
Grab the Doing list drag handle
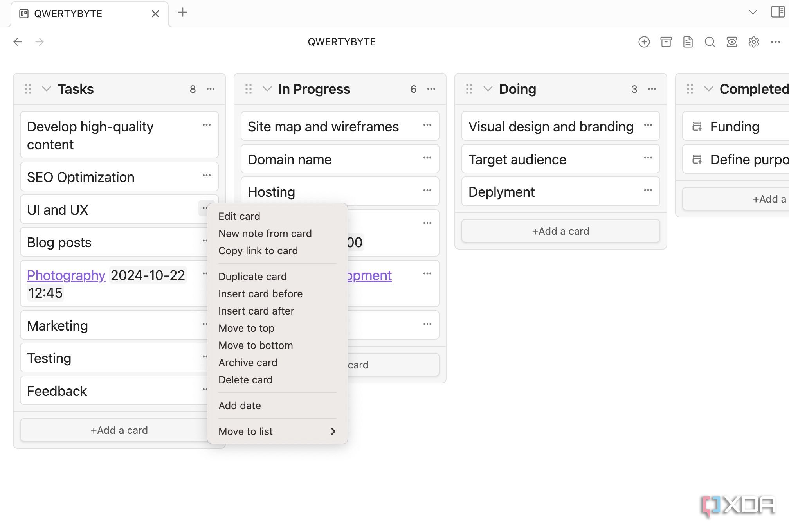469,89
